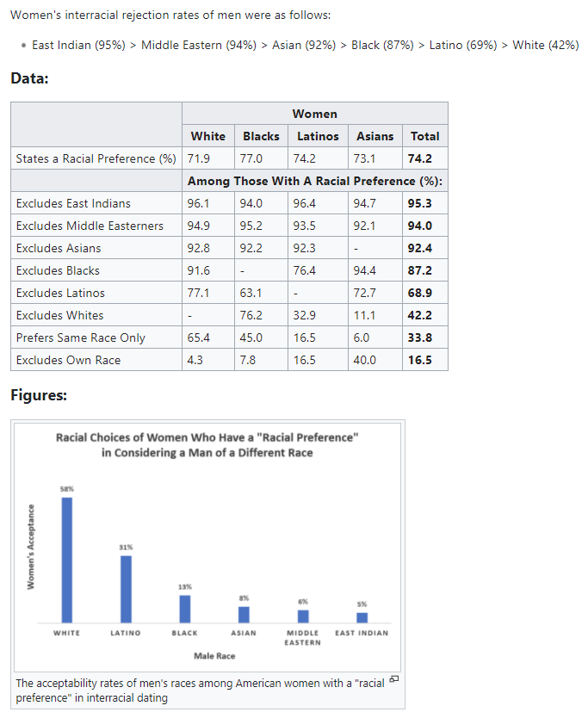
Task: Click the figure caption about acceptability rates
Action: pos(200,690)
